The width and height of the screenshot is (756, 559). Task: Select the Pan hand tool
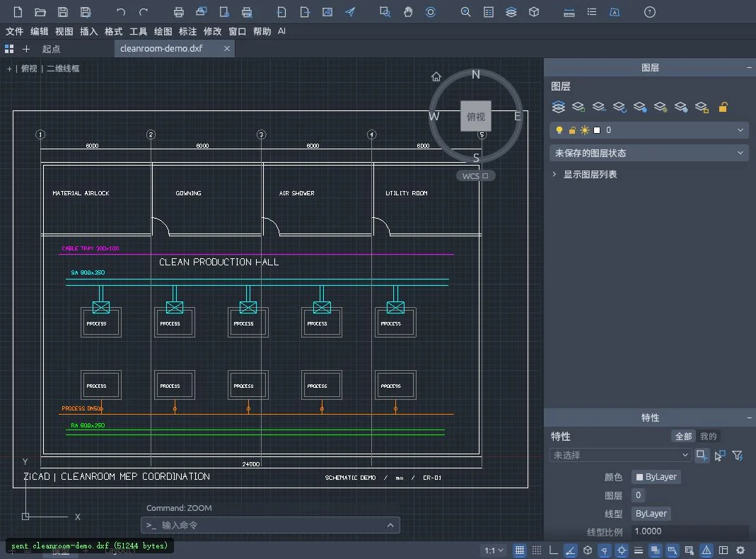[408, 12]
